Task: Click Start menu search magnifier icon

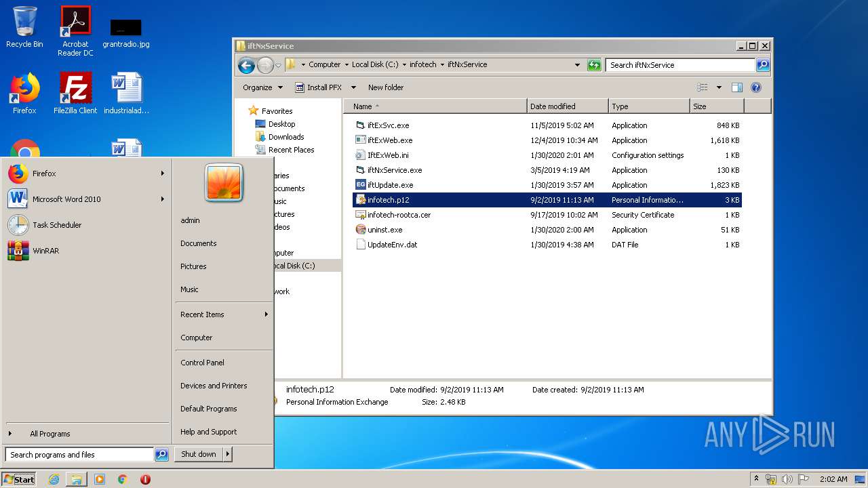Action: pos(161,455)
